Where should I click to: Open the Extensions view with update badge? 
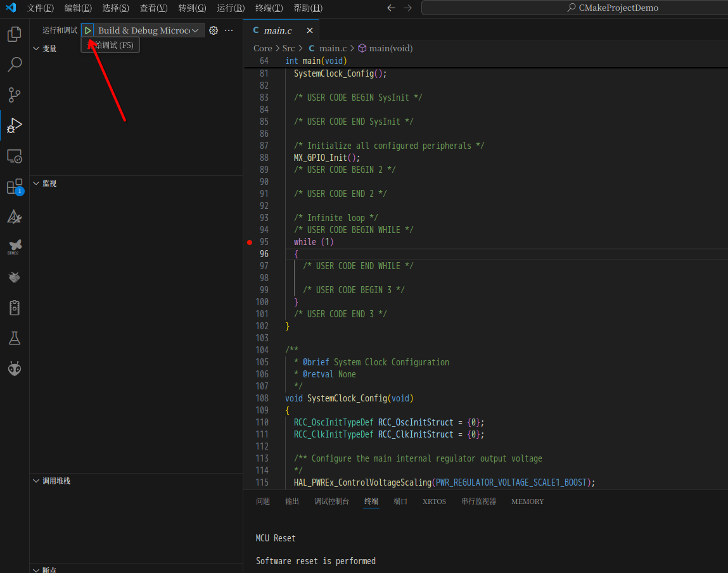tap(15, 187)
